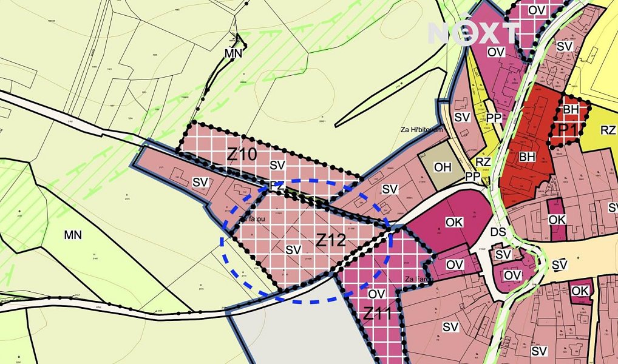Select the Z12 zone label
The width and height of the screenshot is (618, 364).
(x=331, y=240)
